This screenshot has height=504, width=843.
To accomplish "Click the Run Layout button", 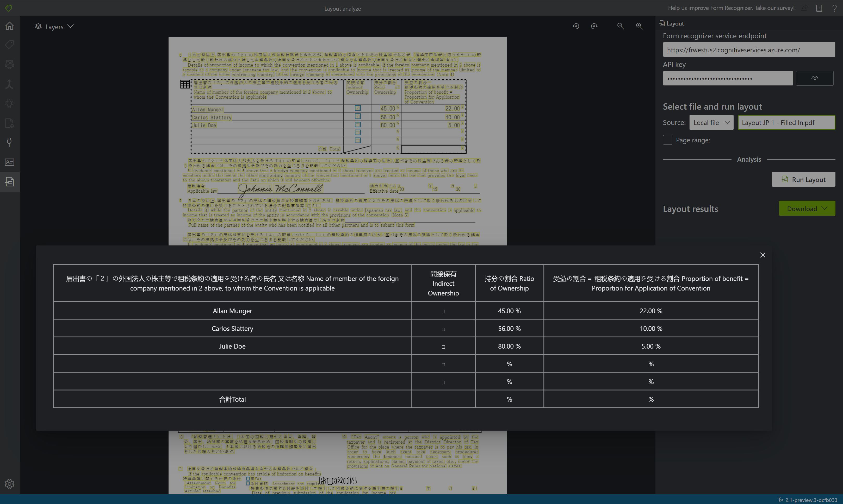I will click(x=804, y=178).
